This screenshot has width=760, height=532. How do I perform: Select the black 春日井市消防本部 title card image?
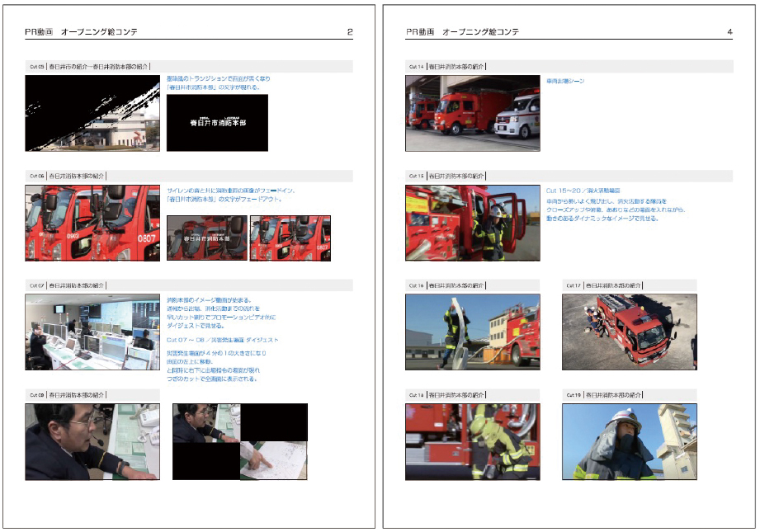point(217,122)
